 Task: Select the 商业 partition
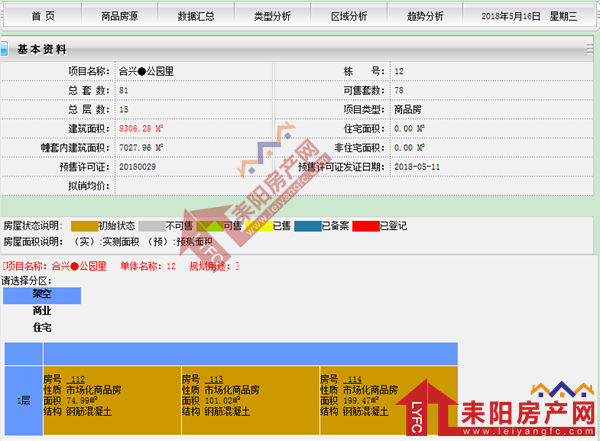pos(42,311)
